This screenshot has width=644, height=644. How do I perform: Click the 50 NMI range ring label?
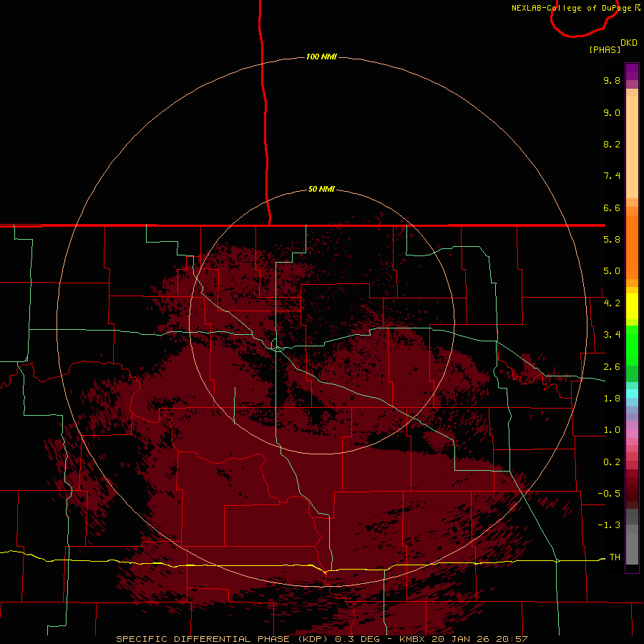click(x=321, y=189)
